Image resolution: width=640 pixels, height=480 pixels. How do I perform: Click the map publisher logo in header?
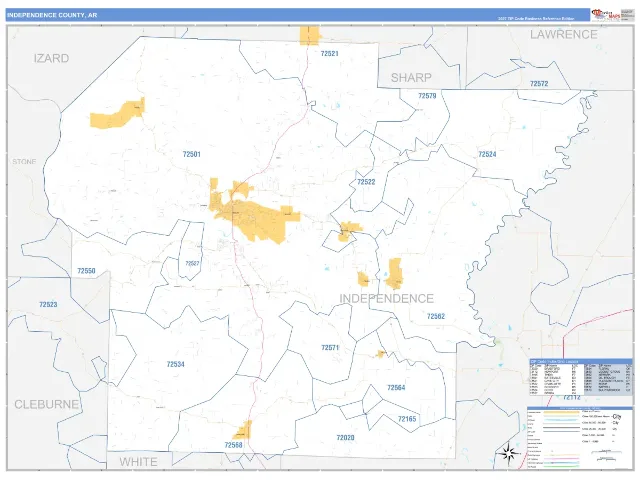tap(605, 15)
